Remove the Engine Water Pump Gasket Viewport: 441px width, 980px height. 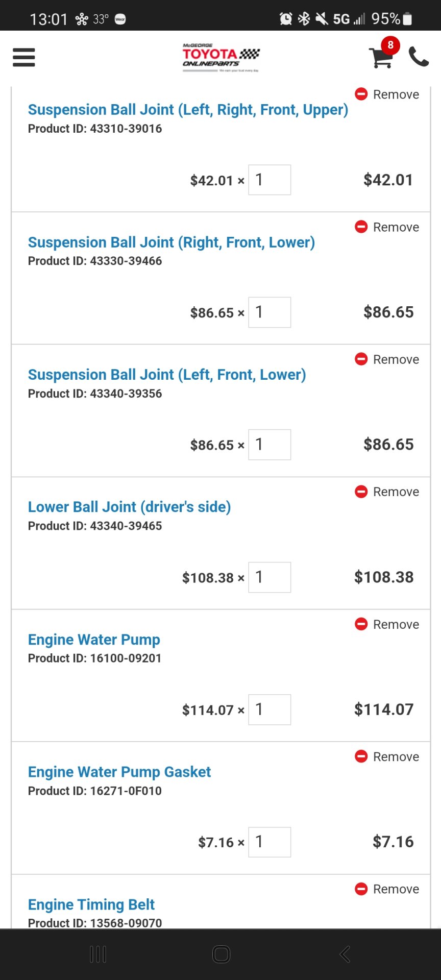387,756
